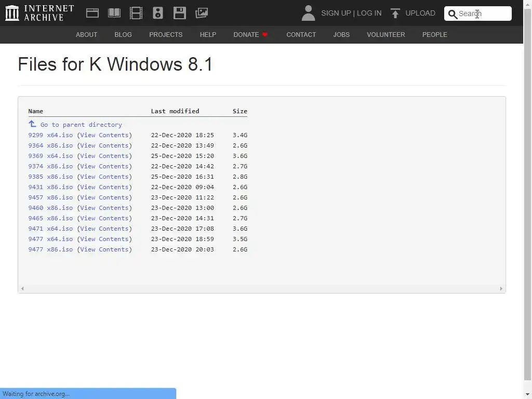Open the JOBS menu item

341,35
